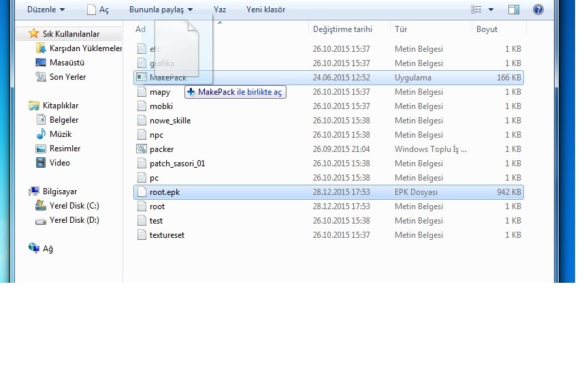Click Windows Toplu İş type cell
588x368 pixels.
pos(431,149)
